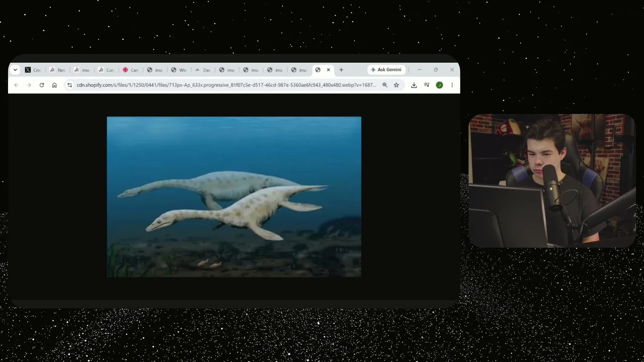Maximize the browser window
This screenshot has height=362, width=644.
436,70
